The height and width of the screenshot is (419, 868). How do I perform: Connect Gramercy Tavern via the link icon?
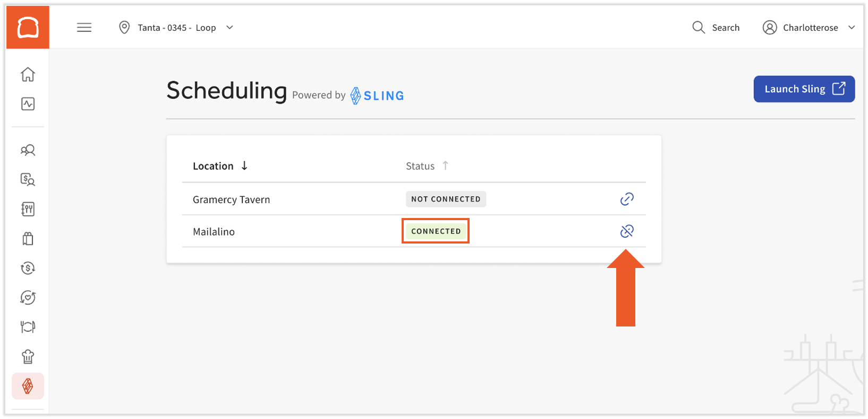[626, 199]
